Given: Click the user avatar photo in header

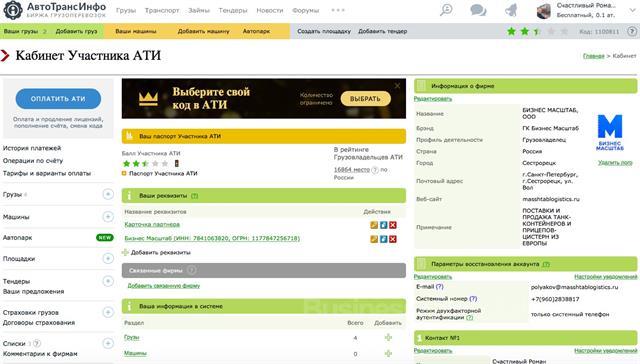Looking at the screenshot, I should click(x=544, y=11).
